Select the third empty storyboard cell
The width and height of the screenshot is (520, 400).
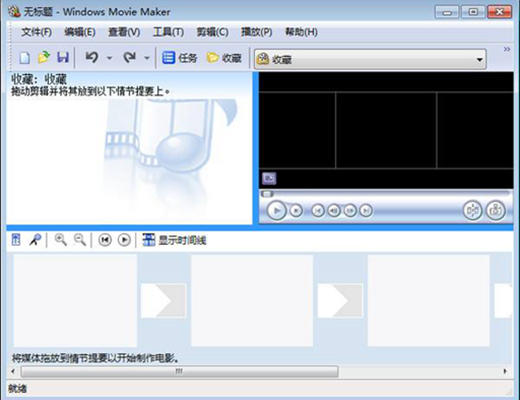point(428,301)
